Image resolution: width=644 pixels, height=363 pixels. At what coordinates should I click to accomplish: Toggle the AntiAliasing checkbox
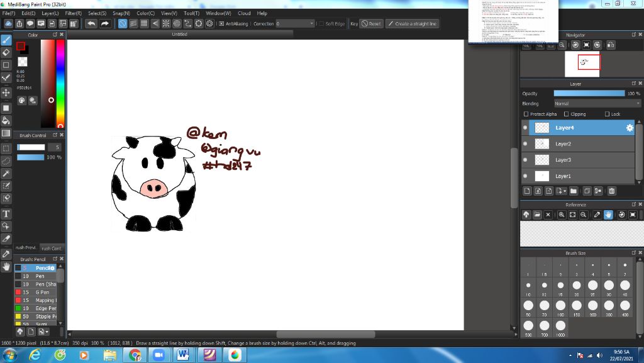tap(221, 24)
